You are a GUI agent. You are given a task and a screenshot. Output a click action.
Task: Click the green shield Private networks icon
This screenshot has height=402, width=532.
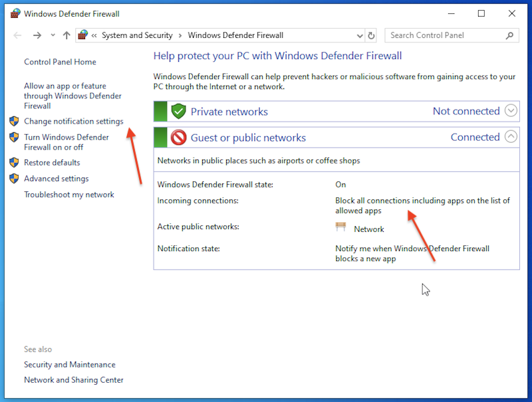tap(178, 111)
